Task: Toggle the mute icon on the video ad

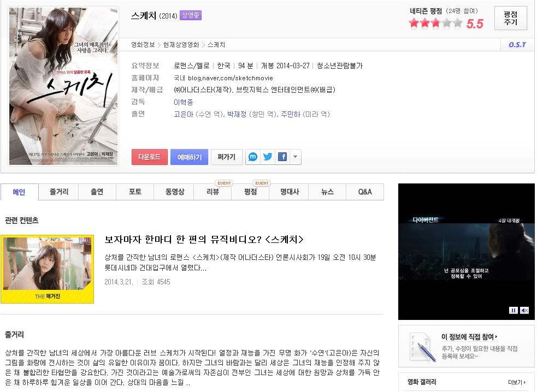Action: 524,310
